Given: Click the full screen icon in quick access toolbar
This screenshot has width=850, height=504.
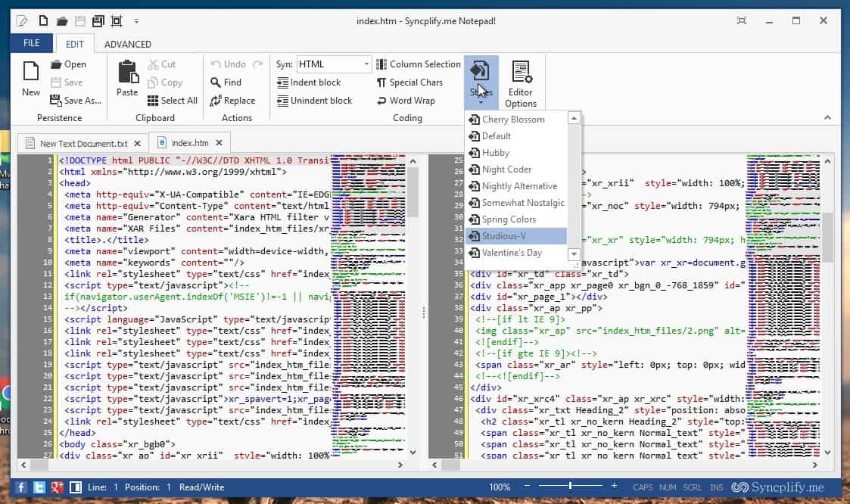Looking at the screenshot, I should 117,21.
